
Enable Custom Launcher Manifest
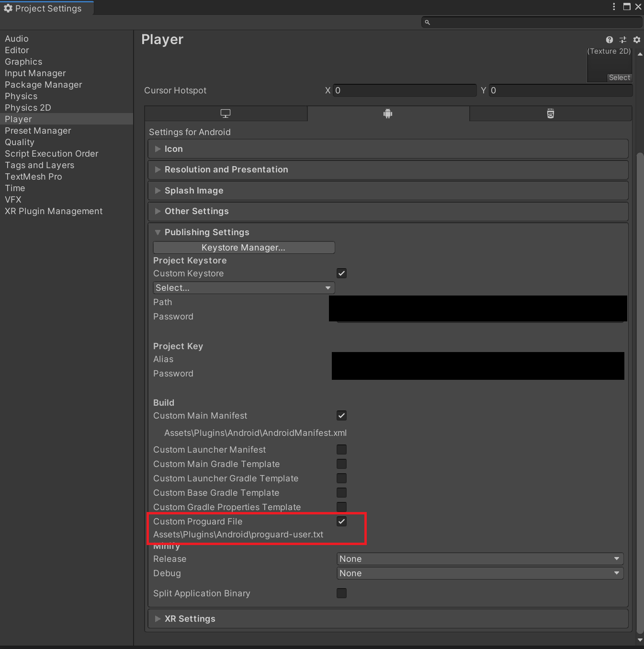pyautogui.click(x=341, y=449)
